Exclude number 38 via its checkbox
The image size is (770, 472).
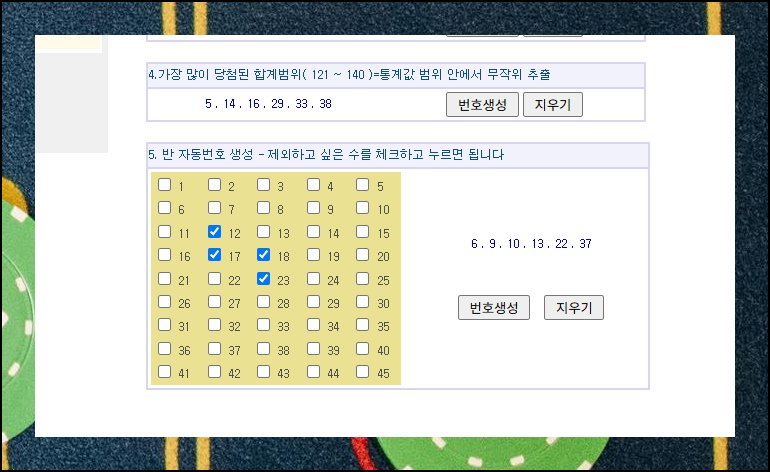(264, 349)
